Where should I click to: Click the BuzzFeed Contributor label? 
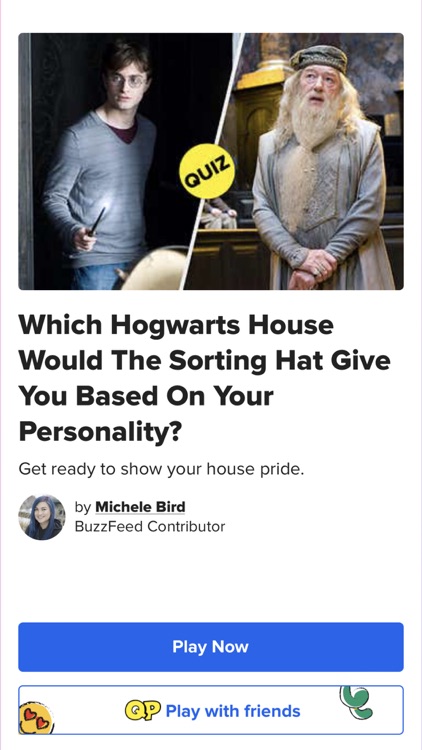pyautogui.click(x=150, y=527)
